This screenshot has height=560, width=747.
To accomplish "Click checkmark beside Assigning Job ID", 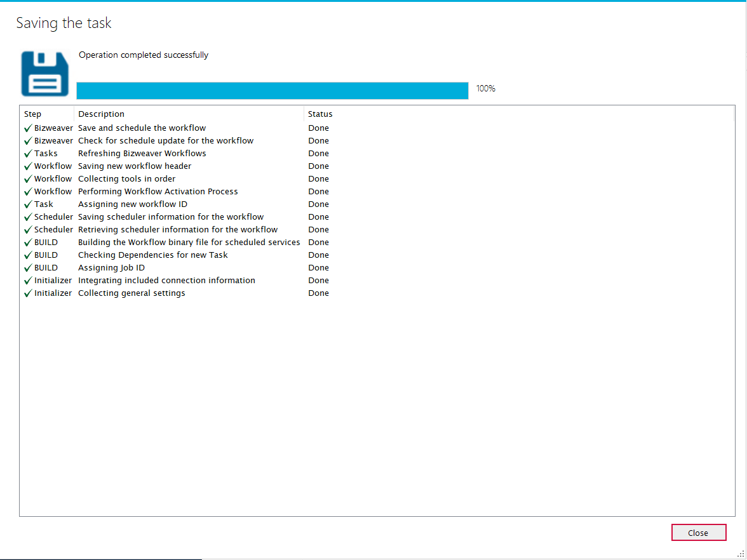I will (28, 268).
